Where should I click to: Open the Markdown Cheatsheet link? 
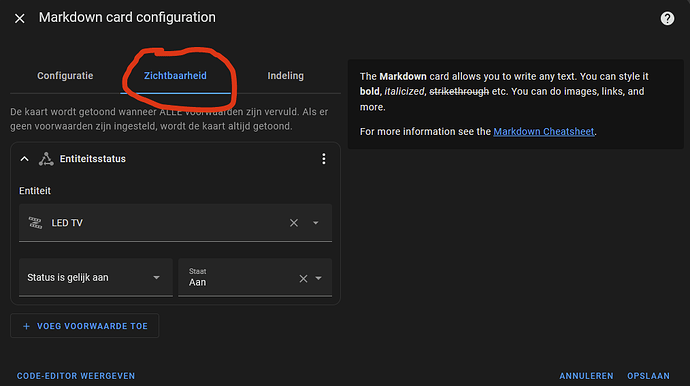[x=543, y=132]
